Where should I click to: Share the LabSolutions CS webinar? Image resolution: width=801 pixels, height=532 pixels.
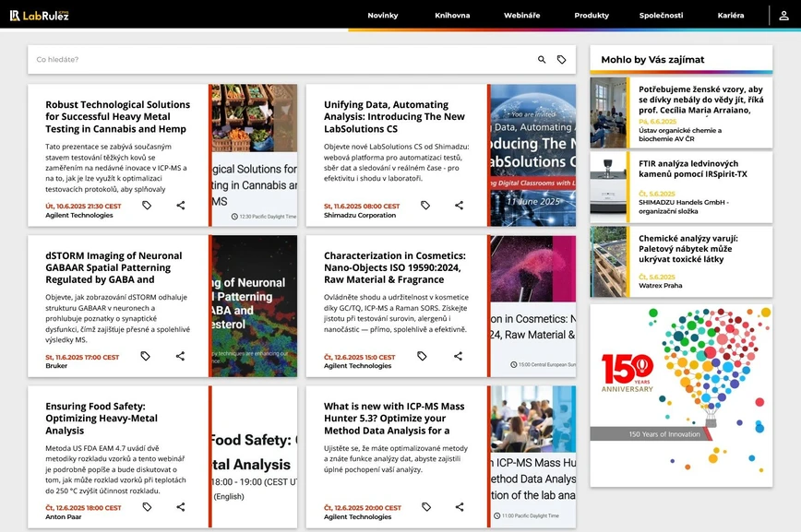point(459,206)
